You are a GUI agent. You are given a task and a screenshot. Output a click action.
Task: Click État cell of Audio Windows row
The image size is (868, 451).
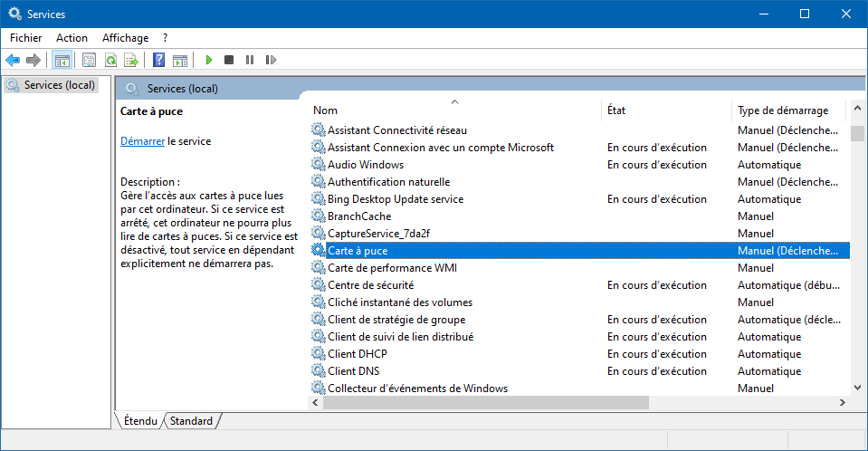(656, 165)
